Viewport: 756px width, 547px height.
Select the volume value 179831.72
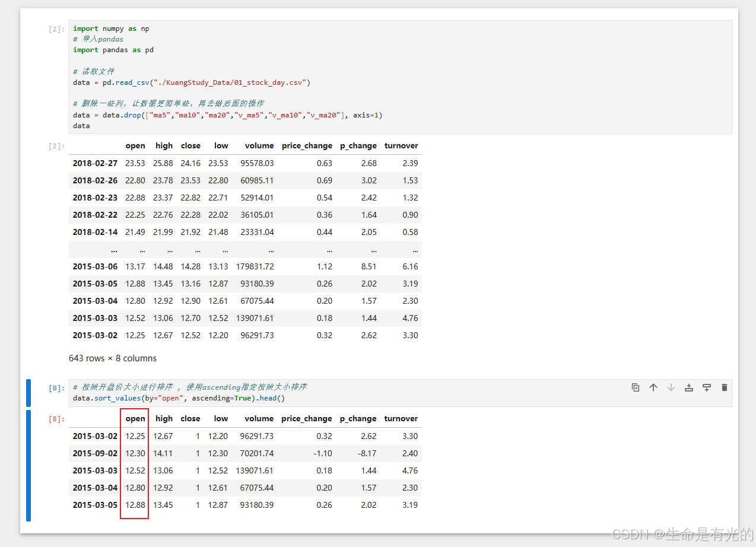[255, 266]
